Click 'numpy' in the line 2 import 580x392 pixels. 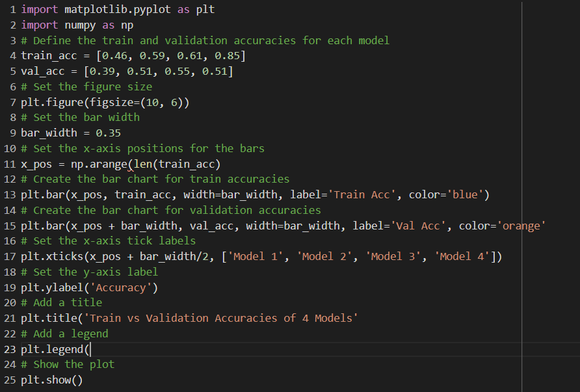point(80,25)
